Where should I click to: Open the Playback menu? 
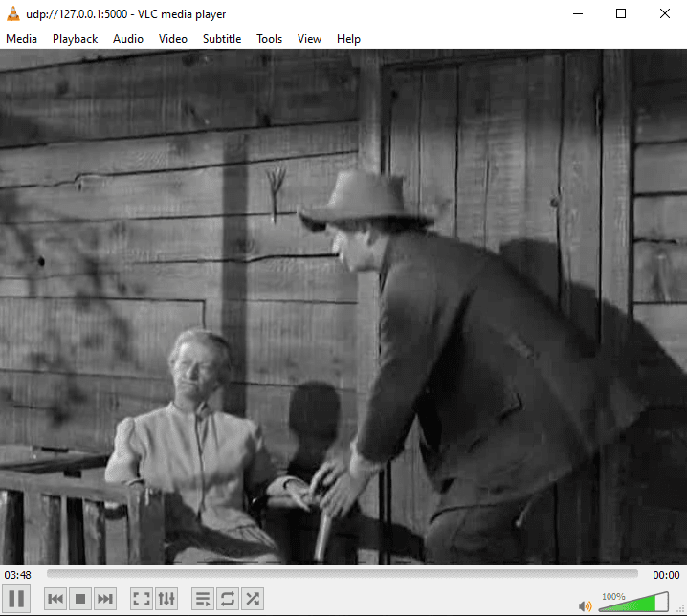(75, 39)
